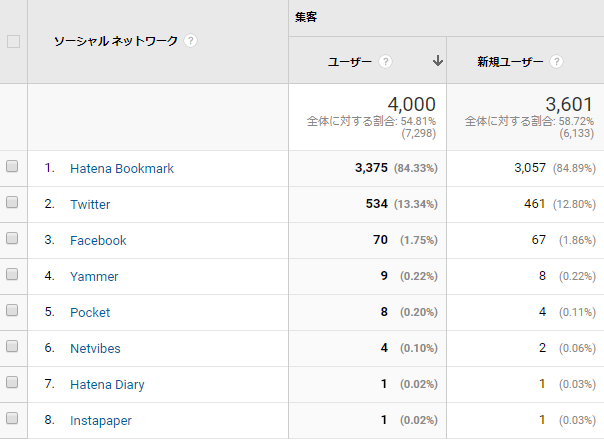Click the 461 new users cell
The image size is (604, 440).
pos(535,203)
